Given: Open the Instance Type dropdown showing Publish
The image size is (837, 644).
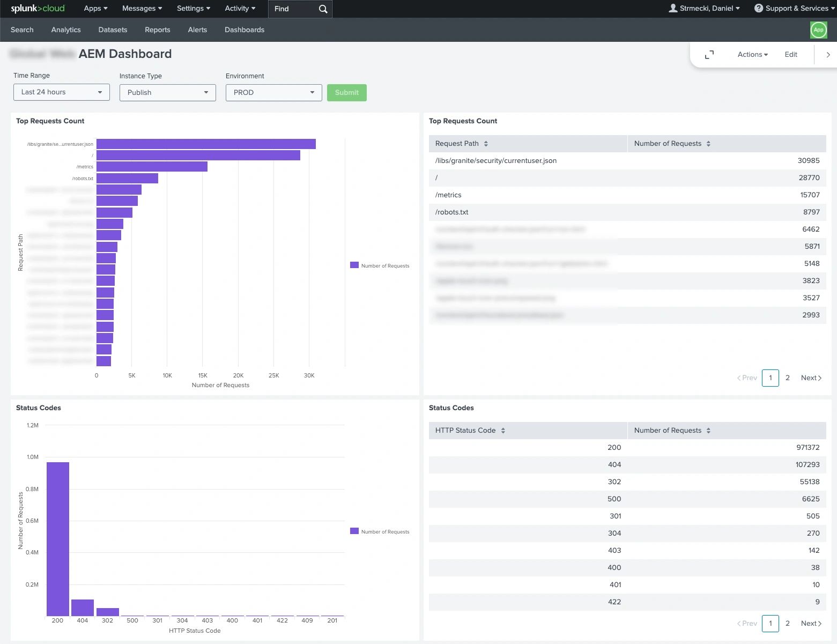Looking at the screenshot, I should coord(167,92).
